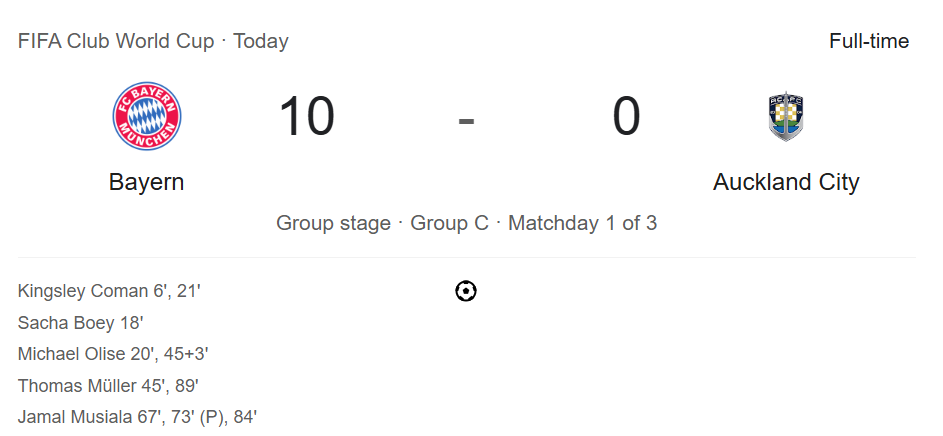Select scorer Kingsley Coman 6', 21'
Image resolution: width=943 pixels, height=436 pixels.
pos(109,291)
